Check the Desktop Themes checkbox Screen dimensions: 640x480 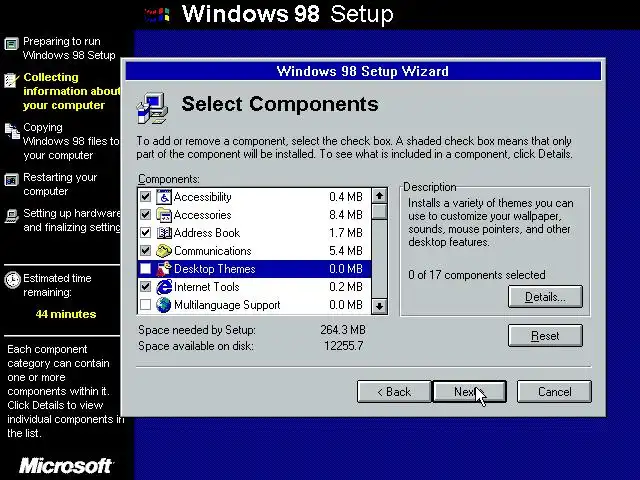click(x=145, y=269)
